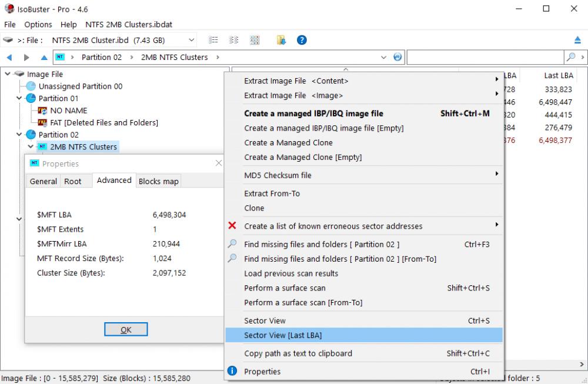This screenshot has width=588, height=384.
Task: Expand the MD5 Checksum file submenu
Action: point(496,175)
